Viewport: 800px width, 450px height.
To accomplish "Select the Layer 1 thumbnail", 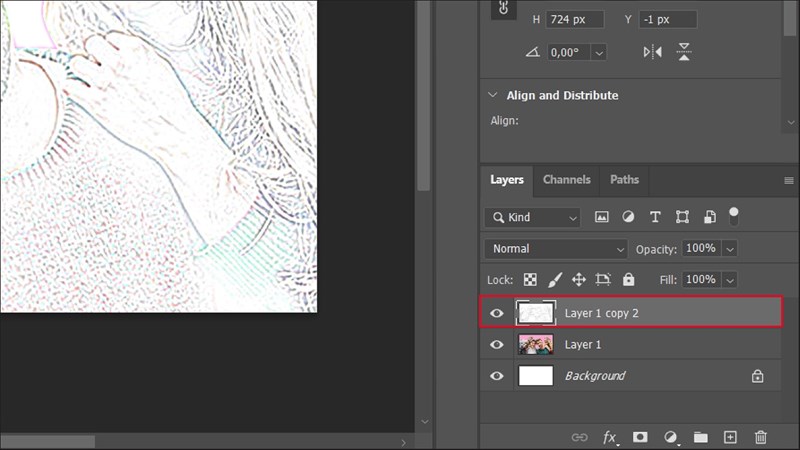I will tap(536, 345).
